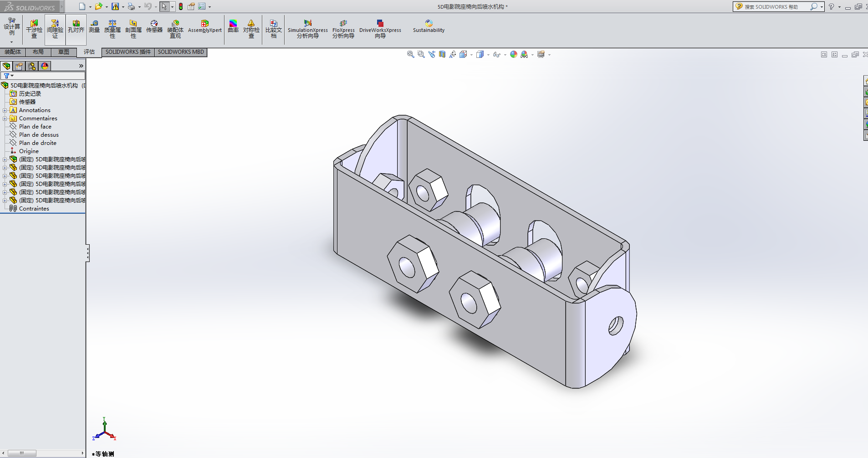The height and width of the screenshot is (458, 868).
Task: Open 剖面属性 section properties
Action: click(x=133, y=29)
